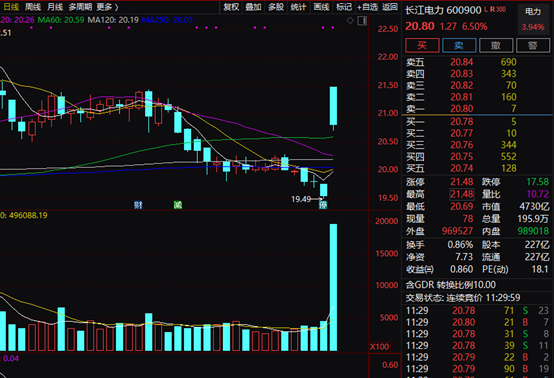Viewport: 554px width, 378px height.
Task: Click the tallest cyan volume bar
Action: click(333, 287)
